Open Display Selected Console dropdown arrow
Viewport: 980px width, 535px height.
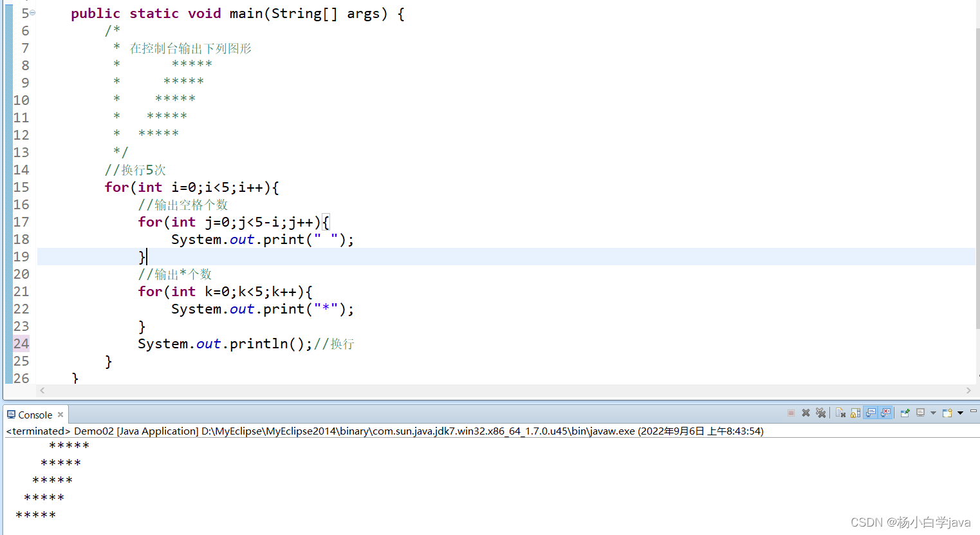[933, 413]
